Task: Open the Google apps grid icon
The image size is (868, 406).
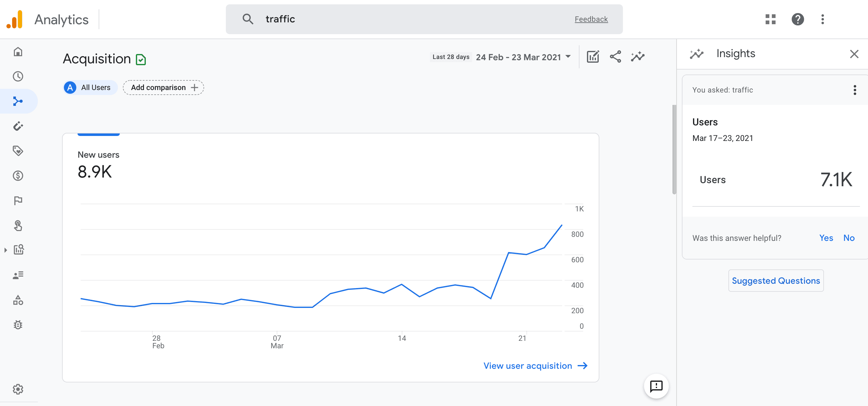Action: click(x=770, y=19)
